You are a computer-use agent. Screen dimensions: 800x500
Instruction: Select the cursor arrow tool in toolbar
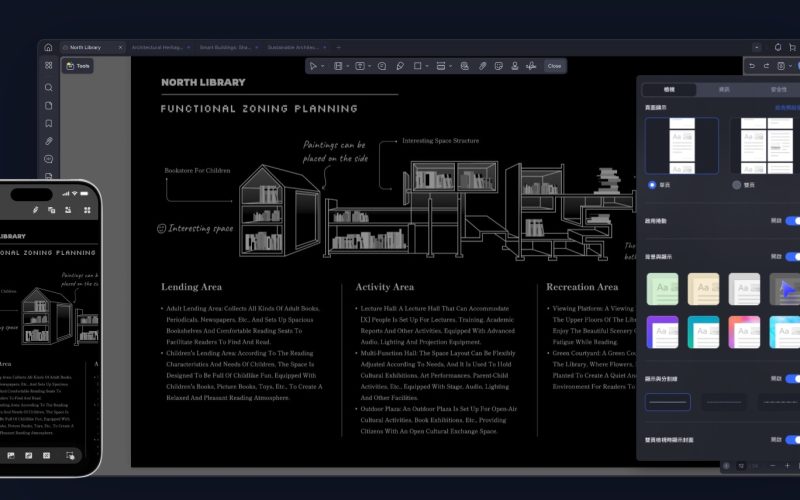pos(313,66)
